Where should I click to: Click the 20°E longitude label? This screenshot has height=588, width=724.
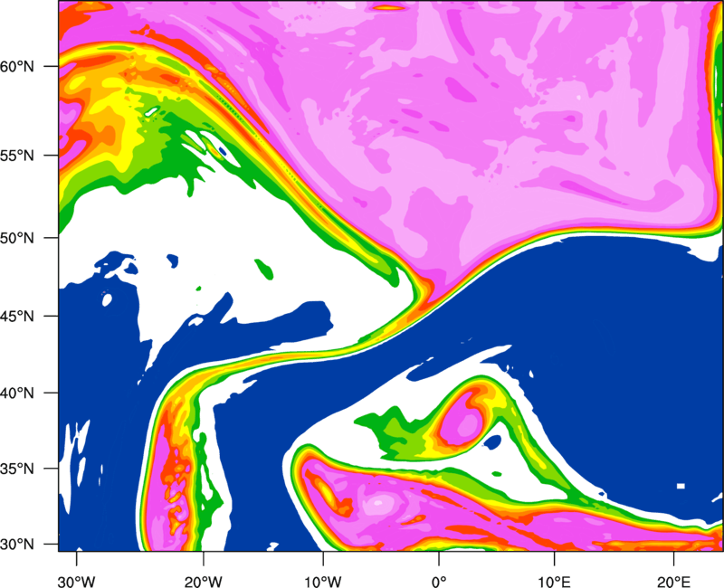coord(673,582)
